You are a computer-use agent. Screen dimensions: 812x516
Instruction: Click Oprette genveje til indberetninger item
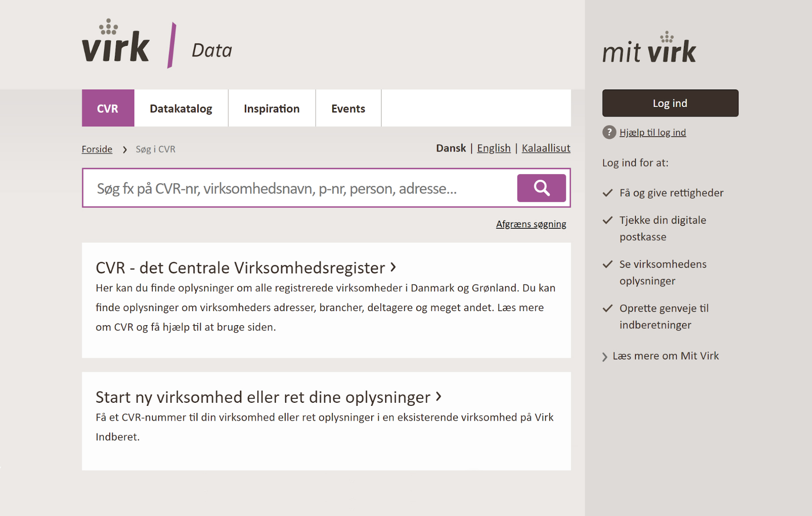[x=664, y=316]
